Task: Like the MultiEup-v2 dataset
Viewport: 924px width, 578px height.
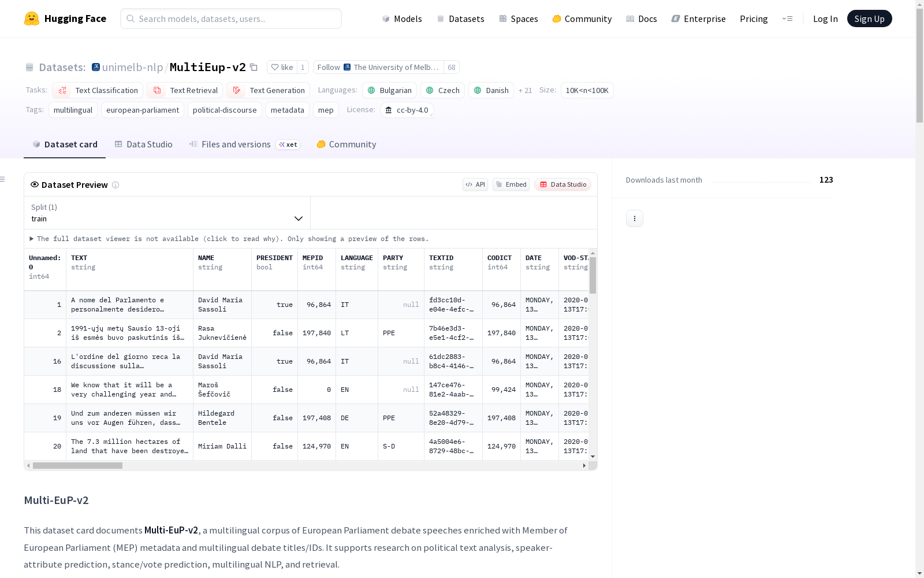Action: click(282, 67)
